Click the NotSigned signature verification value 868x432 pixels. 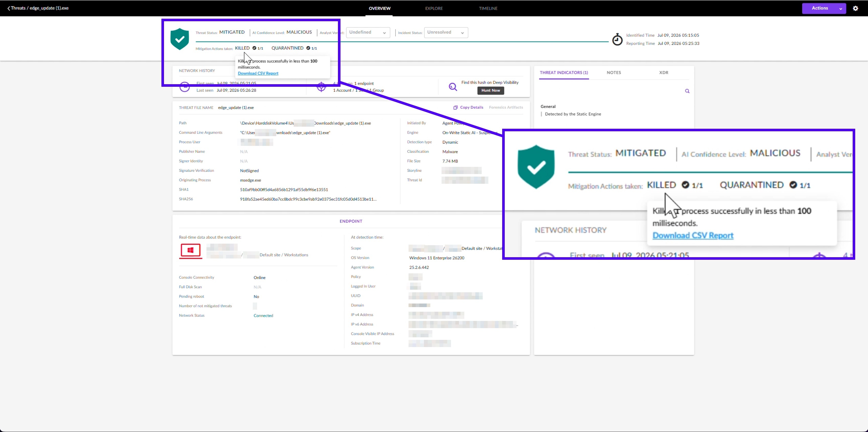249,171
